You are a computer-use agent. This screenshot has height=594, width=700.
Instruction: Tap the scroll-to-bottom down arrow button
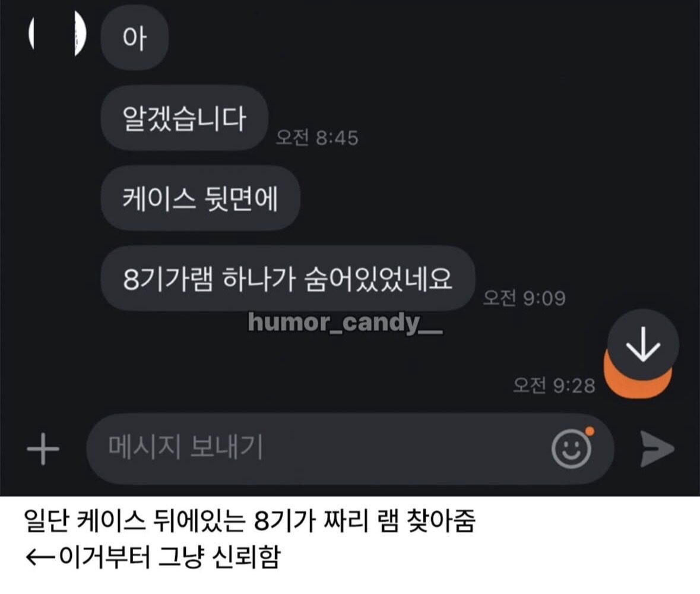pyautogui.click(x=643, y=345)
